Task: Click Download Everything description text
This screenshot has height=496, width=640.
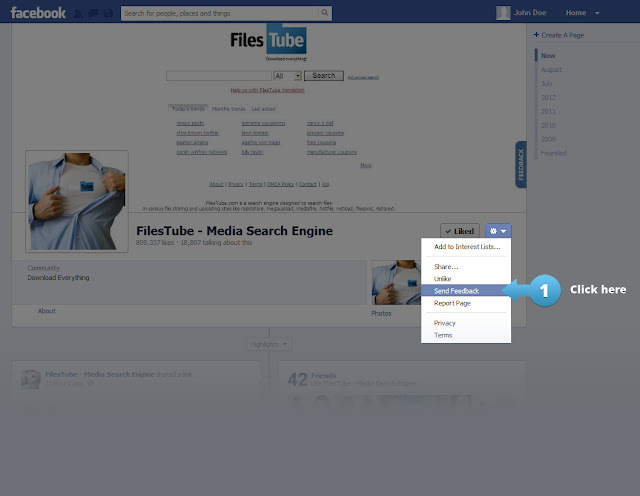Action: click(x=58, y=278)
